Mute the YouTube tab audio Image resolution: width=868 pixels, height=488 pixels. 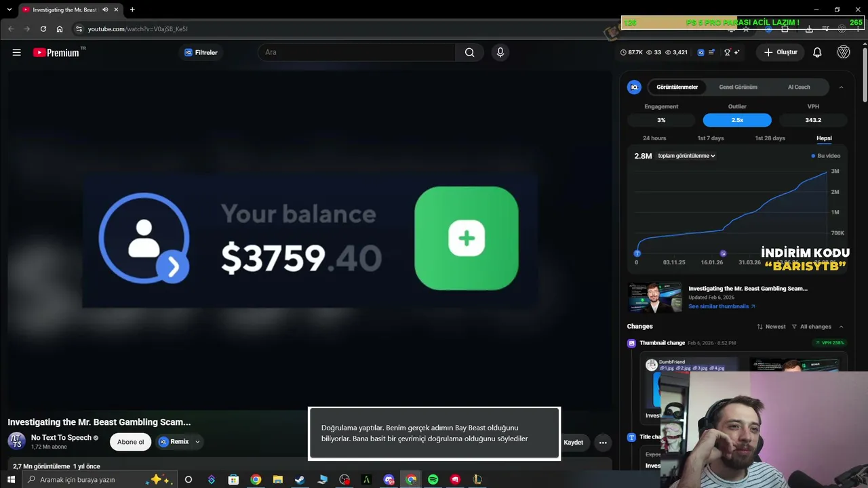click(105, 9)
